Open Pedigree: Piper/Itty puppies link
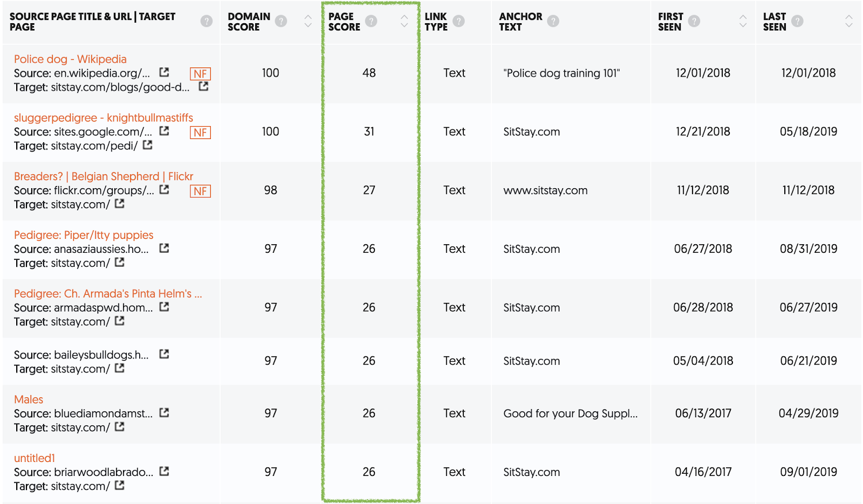Viewport: 863px width, 504px height. [x=84, y=236]
